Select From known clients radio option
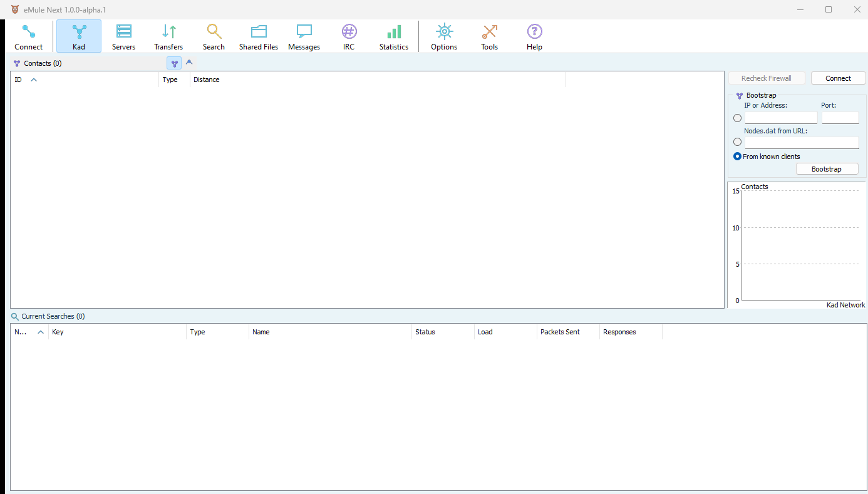Screen dimensions: 868x494 click(737, 157)
